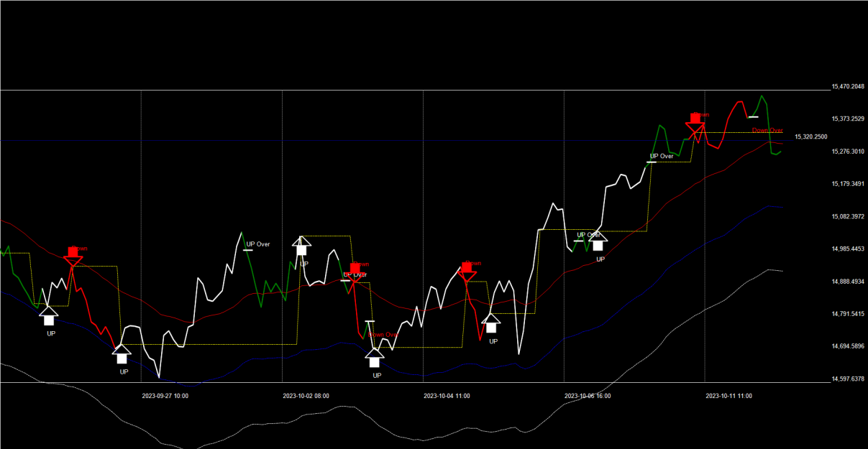
Task: Click UP arrow just after 2023-10-02 08:00 gridline
Action: point(301,246)
